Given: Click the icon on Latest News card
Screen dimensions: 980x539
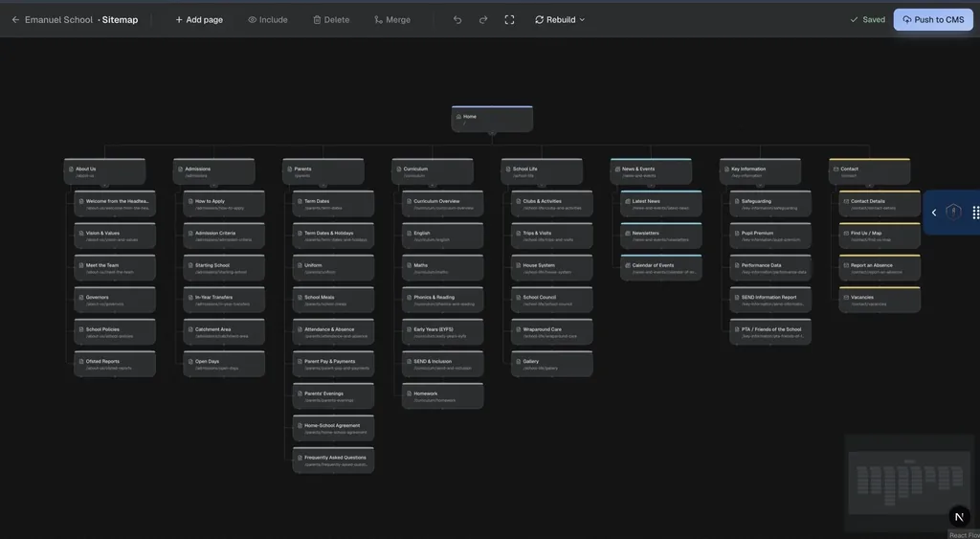Looking at the screenshot, I should pos(628,201).
